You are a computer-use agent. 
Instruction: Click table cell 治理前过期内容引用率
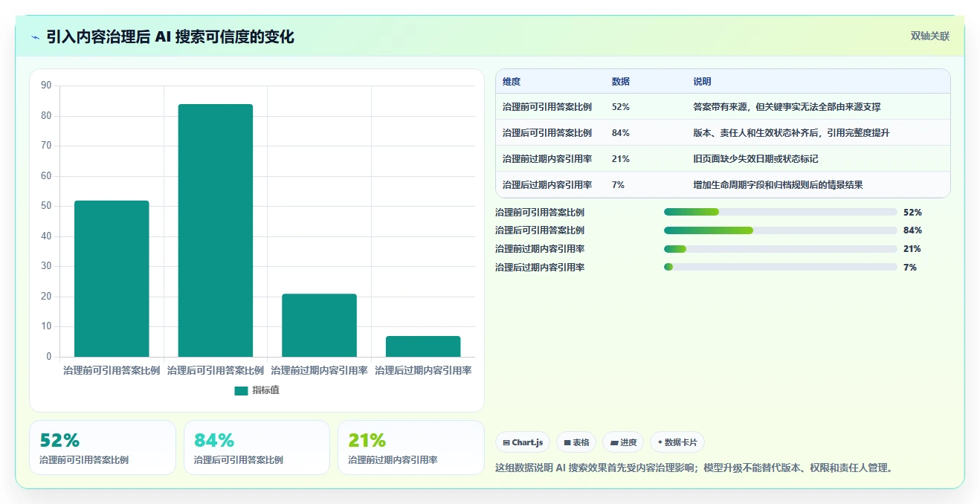pos(547,159)
